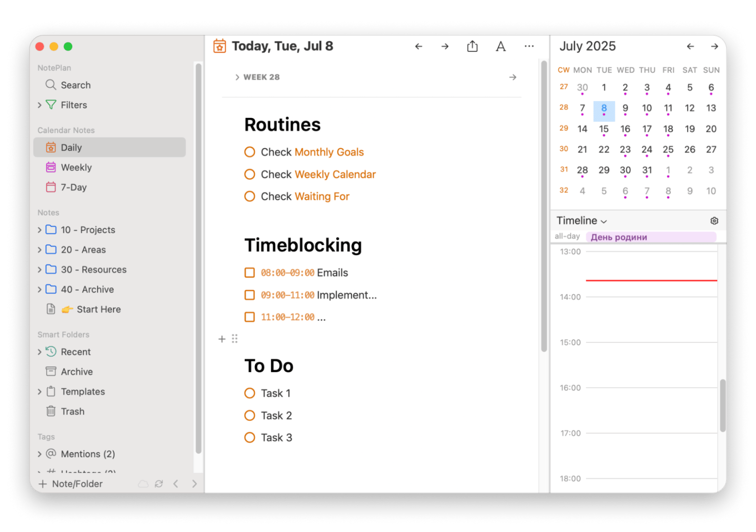
Task: Check off the Emails timeblock checkbox
Action: [250, 273]
